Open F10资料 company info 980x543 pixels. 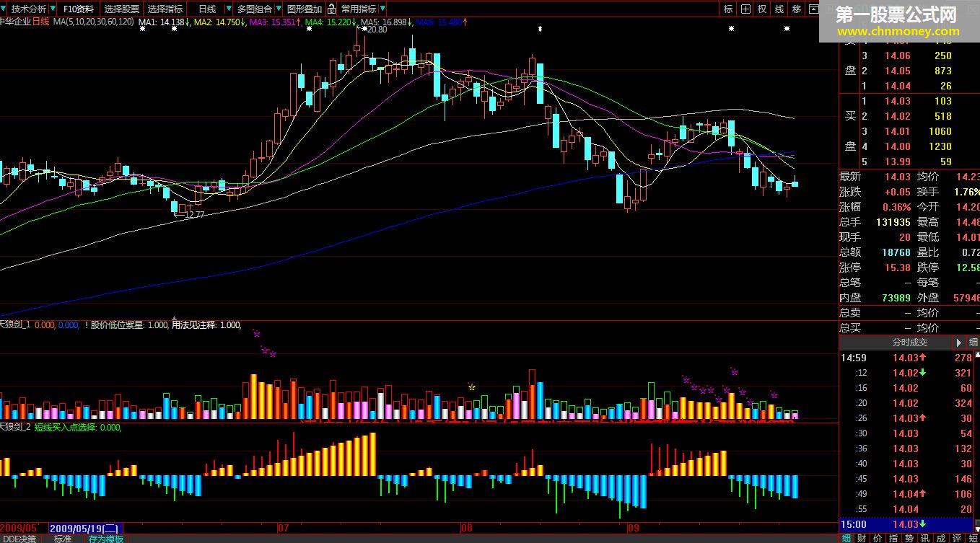pyautogui.click(x=78, y=9)
